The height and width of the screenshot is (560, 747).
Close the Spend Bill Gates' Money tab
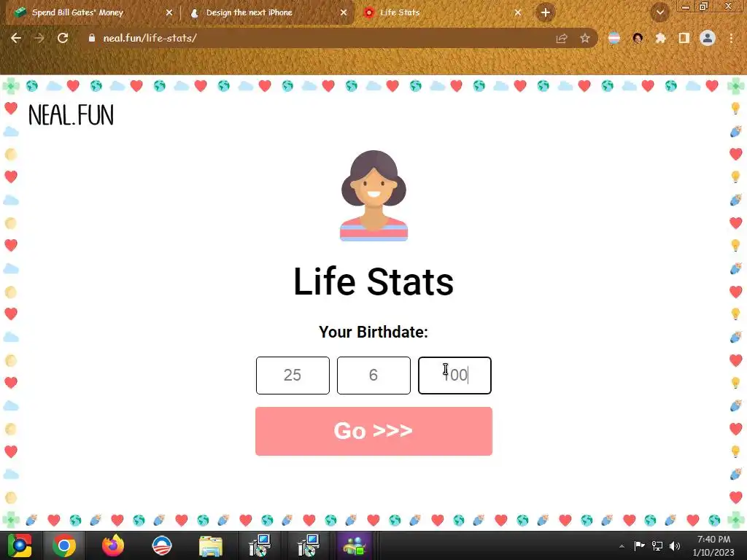pyautogui.click(x=169, y=12)
